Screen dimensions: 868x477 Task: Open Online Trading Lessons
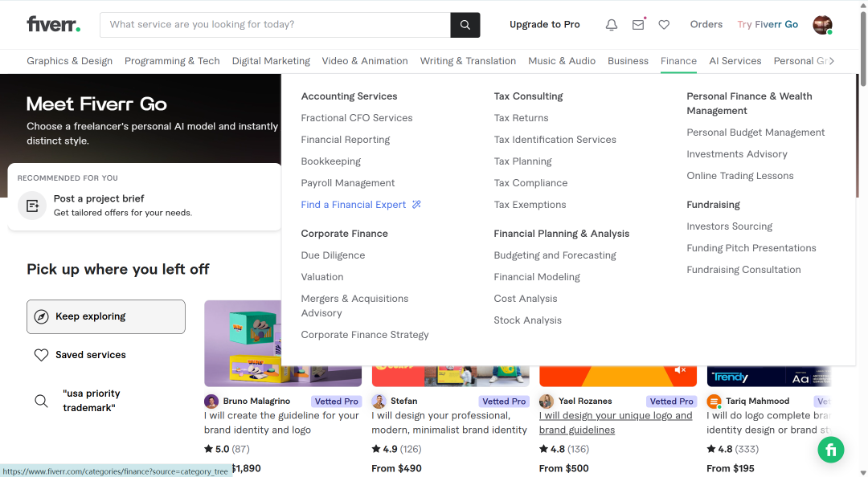[740, 175]
